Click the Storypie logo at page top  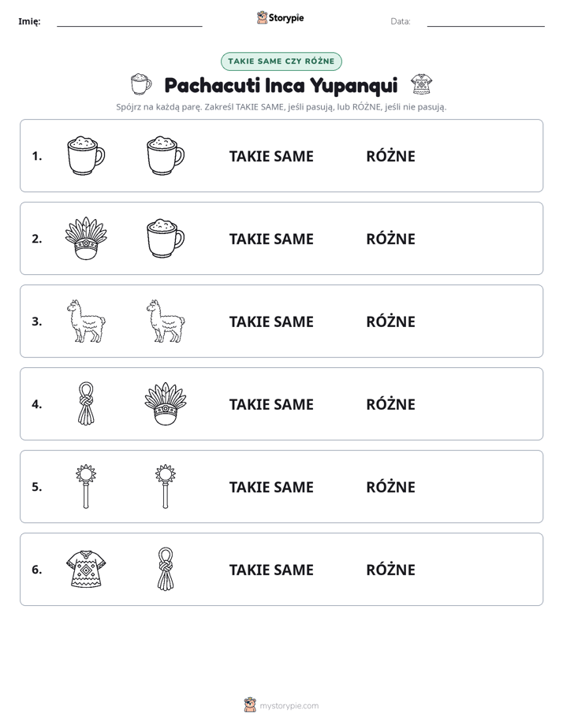280,17
